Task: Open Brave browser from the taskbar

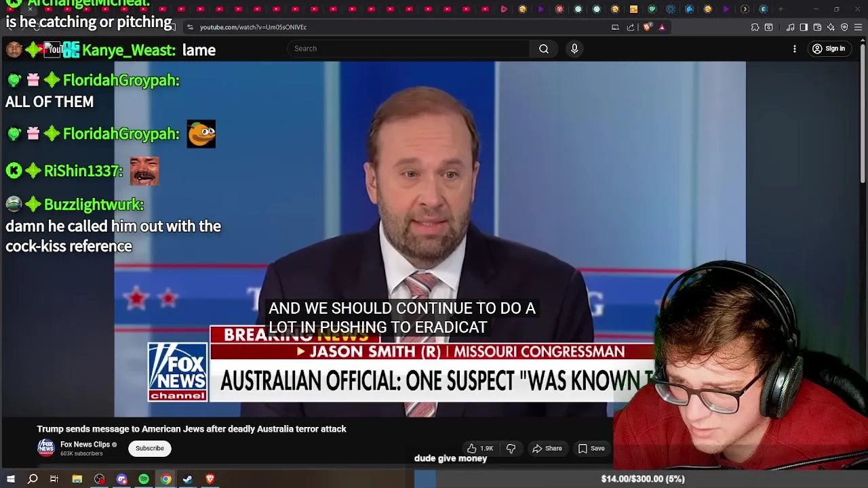Action: (210, 479)
